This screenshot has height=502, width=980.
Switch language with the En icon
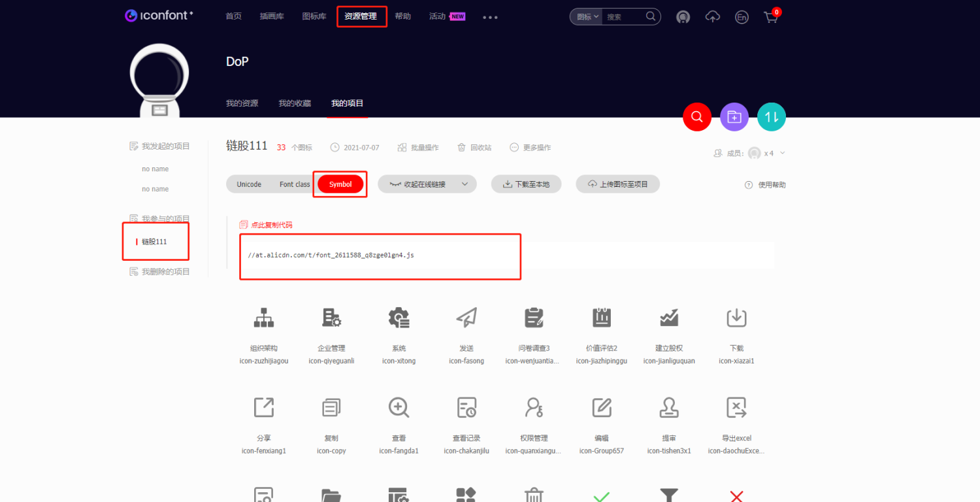[742, 17]
